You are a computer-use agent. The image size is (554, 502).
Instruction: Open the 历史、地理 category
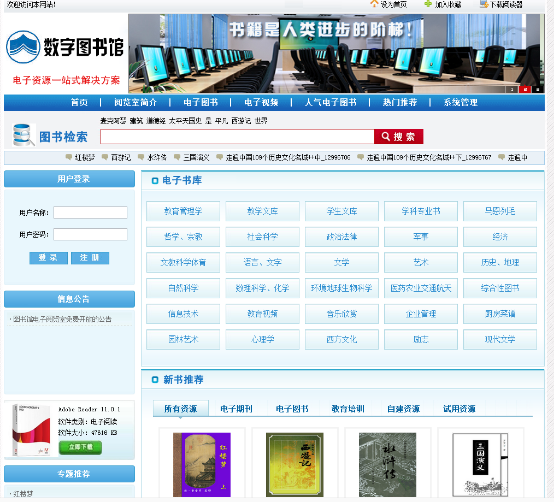click(x=500, y=262)
